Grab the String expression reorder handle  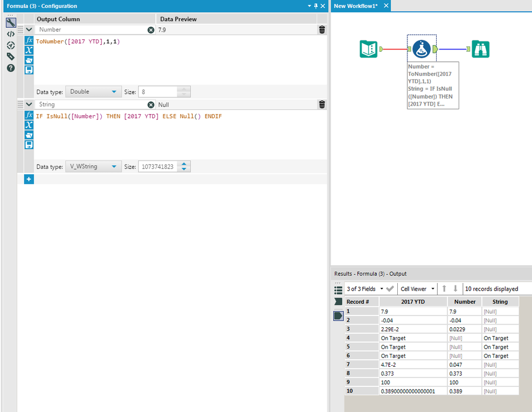coord(20,104)
